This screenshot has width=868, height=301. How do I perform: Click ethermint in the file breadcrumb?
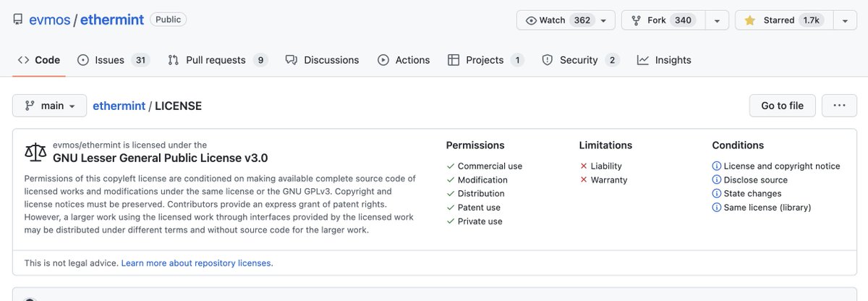pos(119,106)
